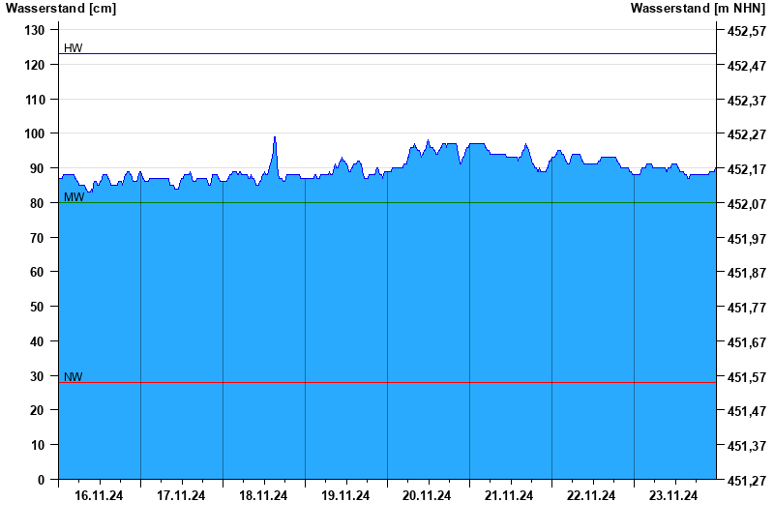The width and height of the screenshot is (774, 532).
Task: Click the water level peak on 18.11.24
Action: [x=275, y=137]
